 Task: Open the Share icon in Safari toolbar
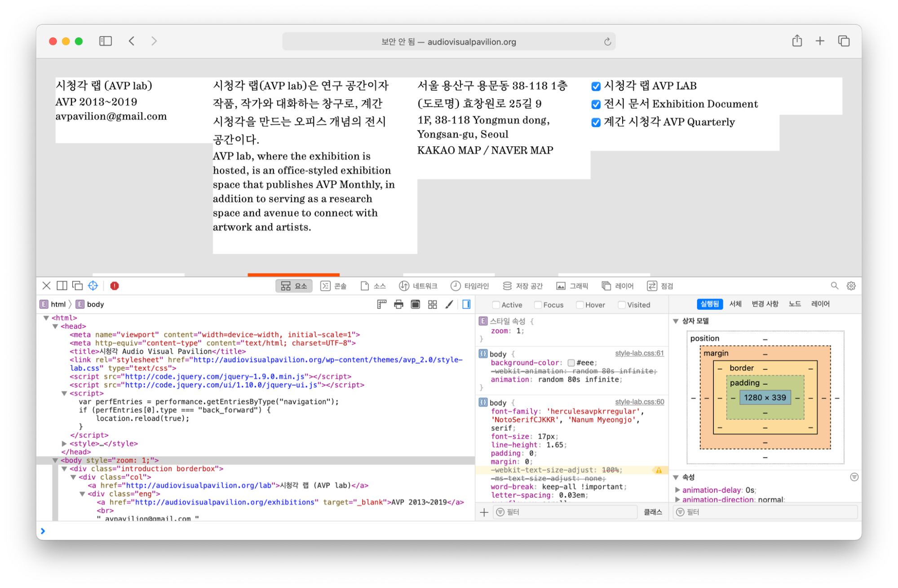[x=797, y=41]
